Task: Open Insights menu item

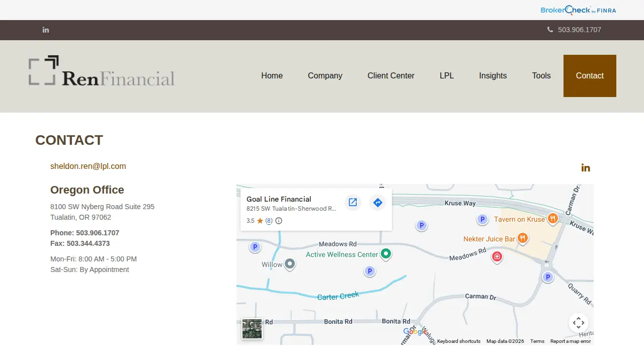Action: 493,76
